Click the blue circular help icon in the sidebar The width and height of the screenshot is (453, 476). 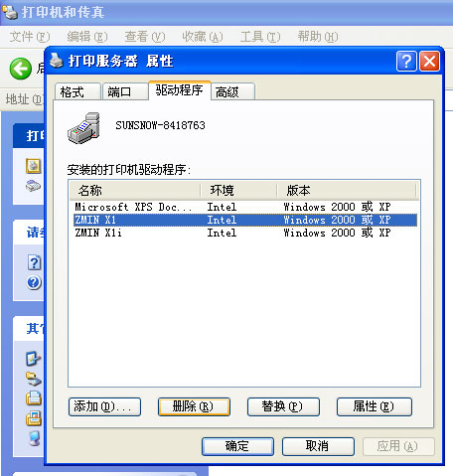coord(34,282)
